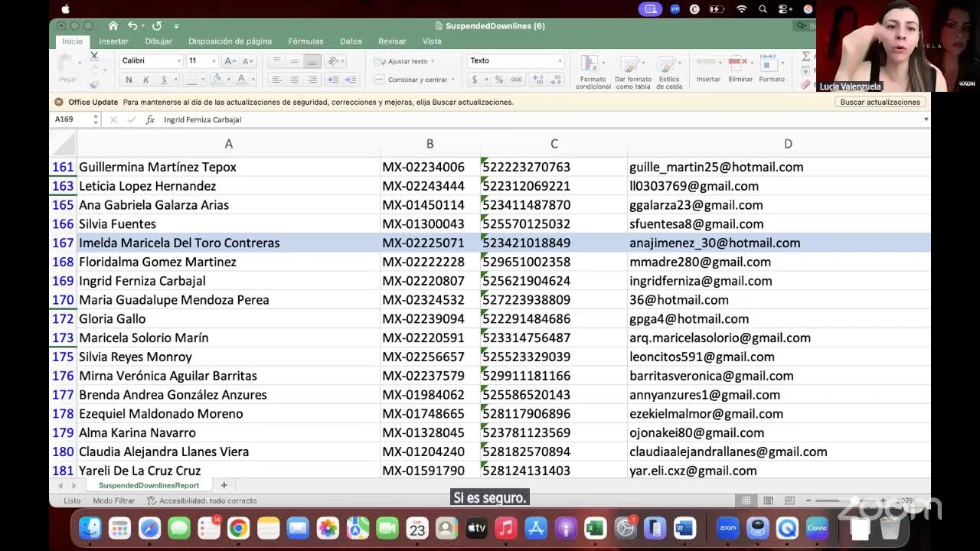This screenshot has width=980, height=551.
Task: Open Dar formato como tabla
Action: (x=633, y=72)
